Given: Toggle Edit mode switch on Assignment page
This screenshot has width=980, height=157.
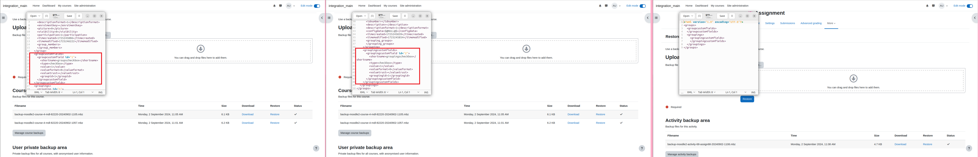Looking at the screenshot, I should tap(970, 6).
